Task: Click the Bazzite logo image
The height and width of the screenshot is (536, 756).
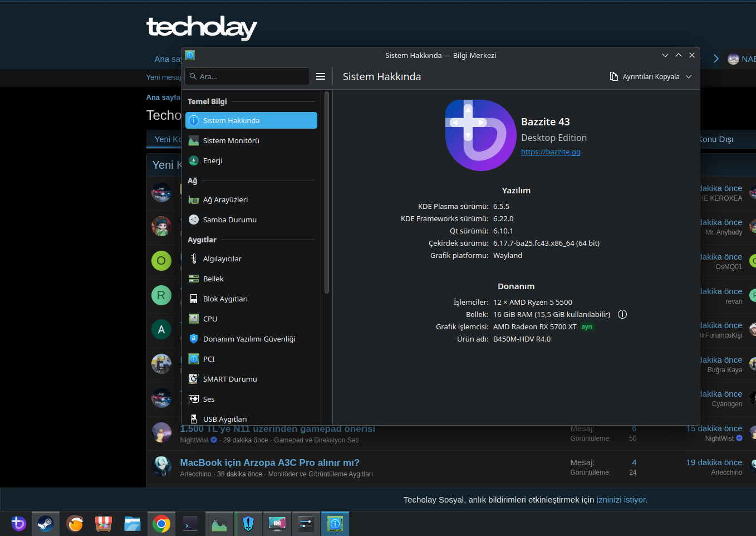Action: tap(481, 135)
